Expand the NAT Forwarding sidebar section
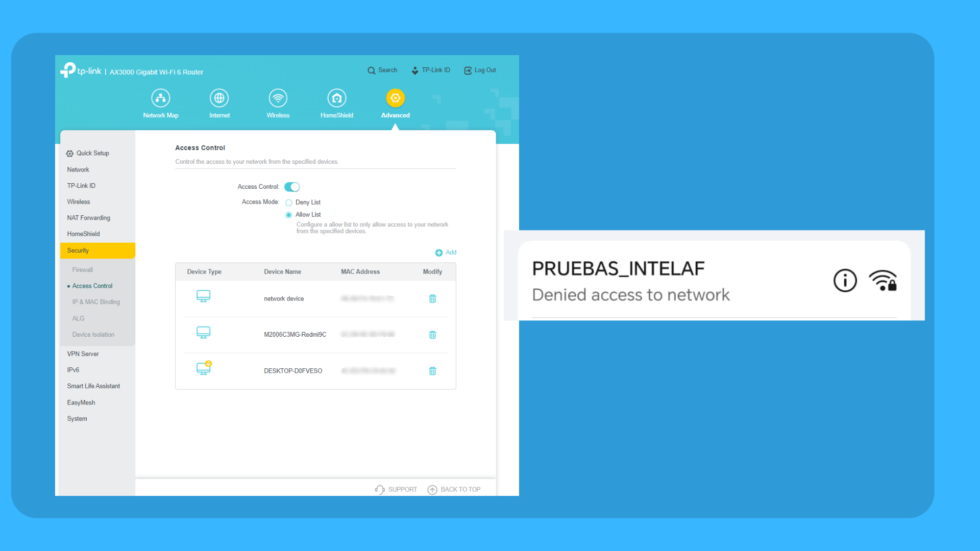The image size is (980, 551). point(88,218)
